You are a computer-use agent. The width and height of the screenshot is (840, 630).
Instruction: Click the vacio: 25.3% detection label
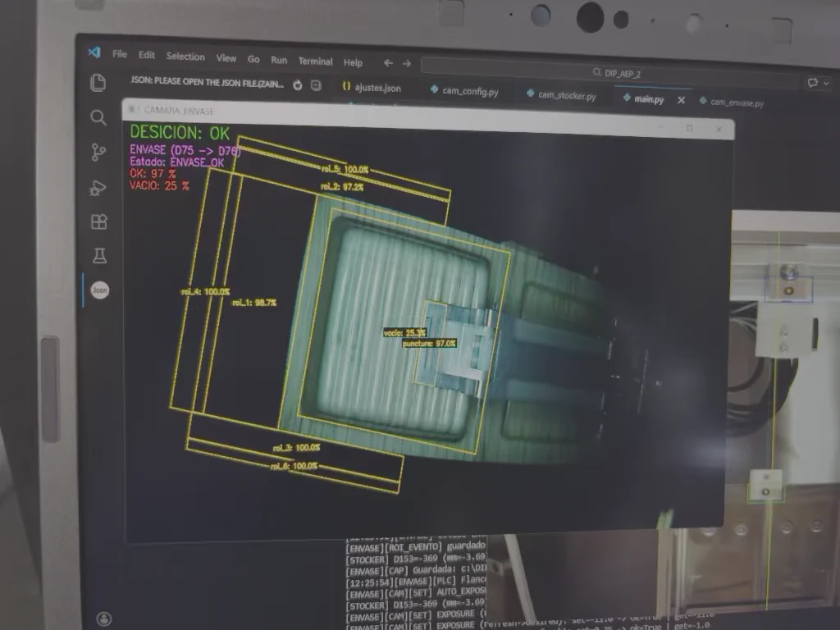[404, 333]
